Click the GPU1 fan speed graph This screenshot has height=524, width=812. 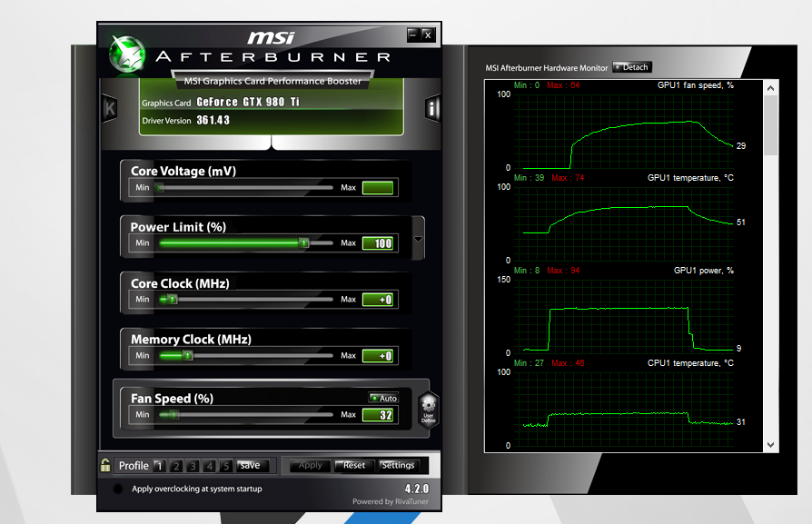point(624,132)
